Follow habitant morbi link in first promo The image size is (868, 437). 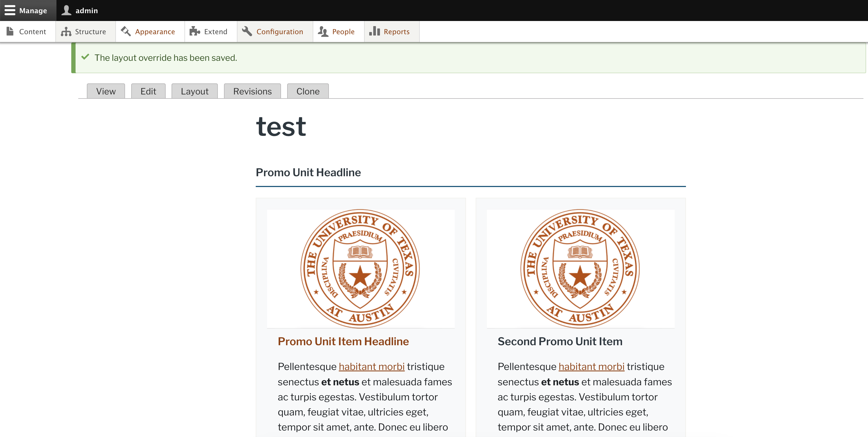371,366
